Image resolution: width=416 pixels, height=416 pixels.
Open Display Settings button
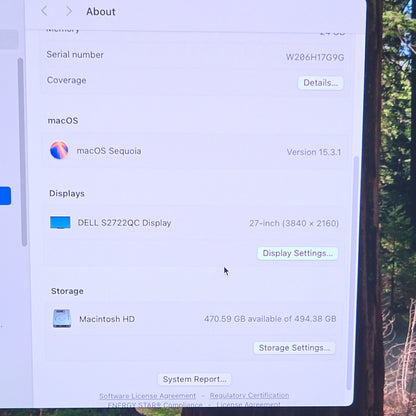298,253
